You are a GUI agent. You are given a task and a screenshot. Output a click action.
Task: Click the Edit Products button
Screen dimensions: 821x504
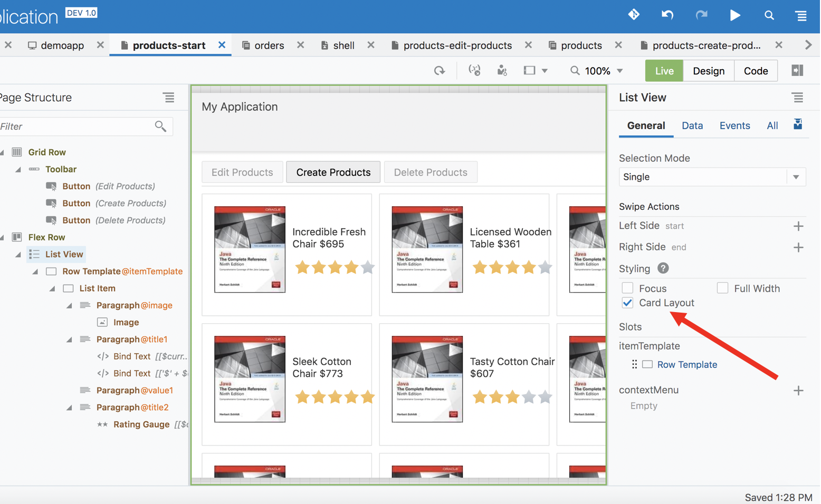tap(242, 172)
